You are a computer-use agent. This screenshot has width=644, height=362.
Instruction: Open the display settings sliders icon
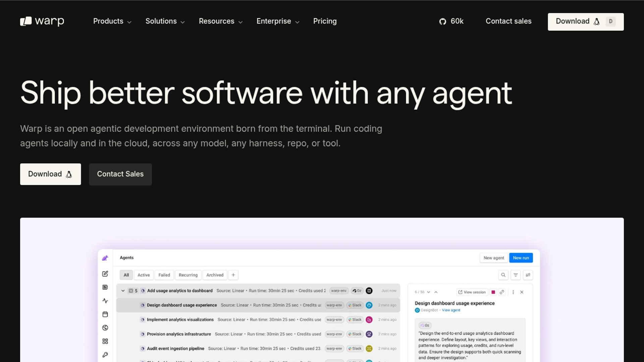(x=528, y=275)
